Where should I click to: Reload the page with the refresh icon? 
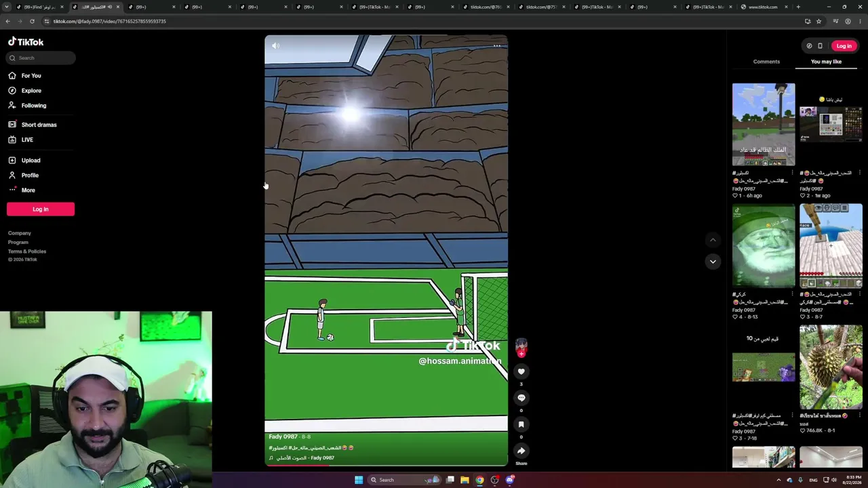[32, 21]
